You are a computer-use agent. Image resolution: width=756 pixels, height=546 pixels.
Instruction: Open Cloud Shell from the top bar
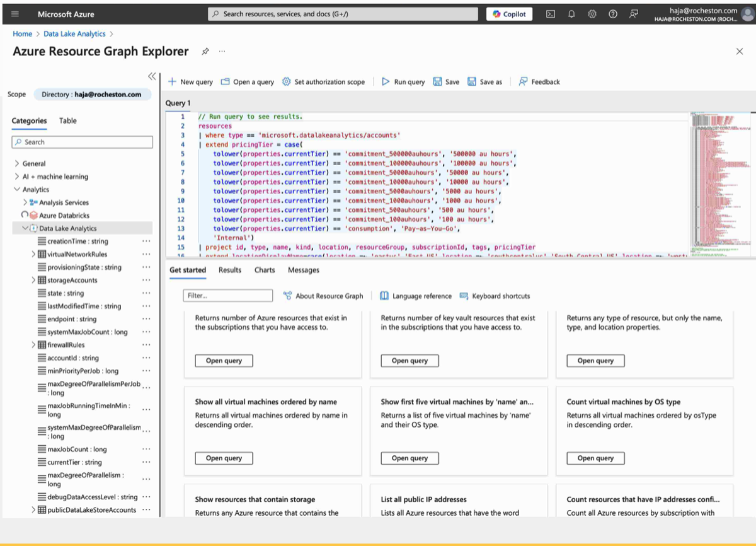tap(551, 14)
